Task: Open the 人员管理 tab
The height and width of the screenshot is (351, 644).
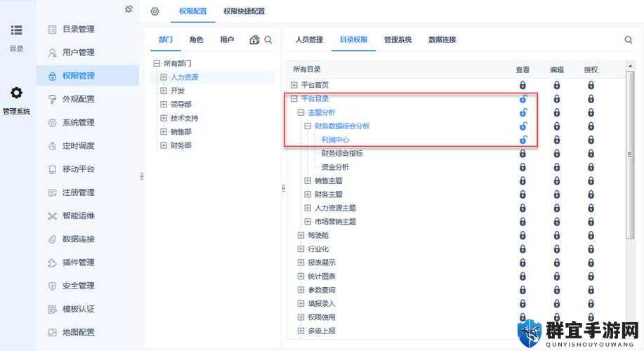Action: pos(309,40)
